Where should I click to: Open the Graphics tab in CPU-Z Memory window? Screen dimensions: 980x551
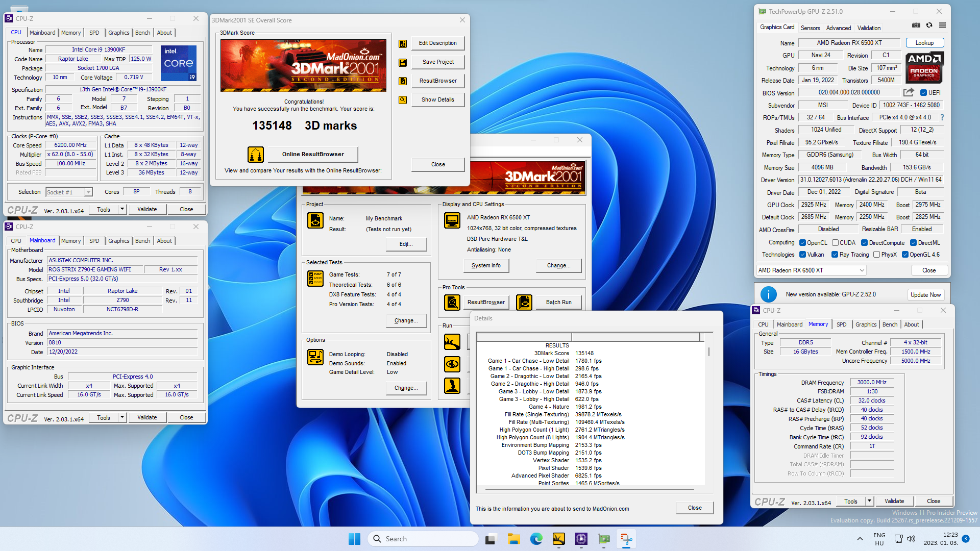[x=866, y=324]
